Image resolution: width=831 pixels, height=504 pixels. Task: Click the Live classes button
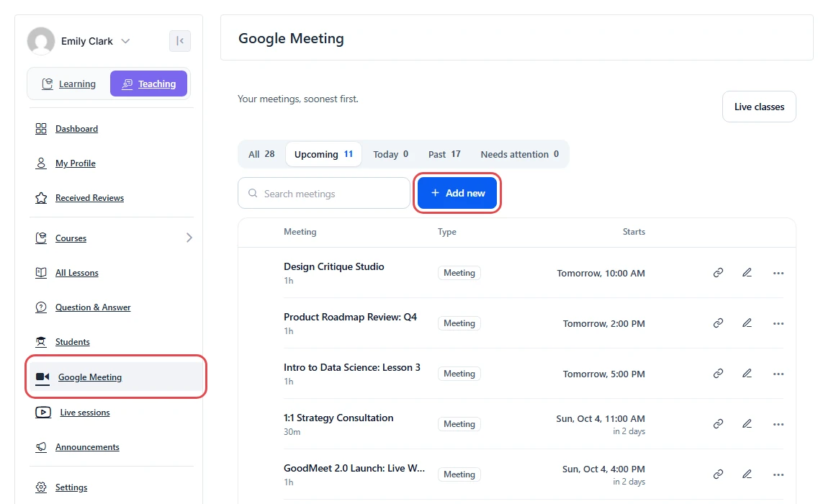[759, 107]
